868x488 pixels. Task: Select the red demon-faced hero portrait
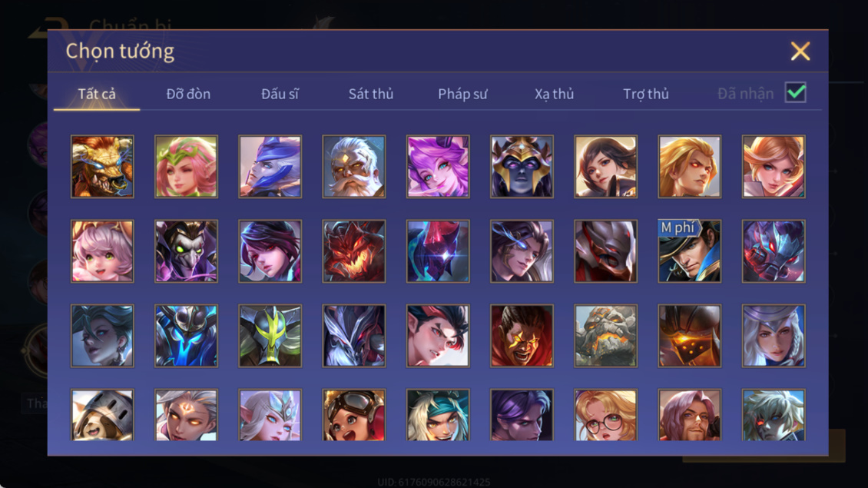tap(354, 251)
